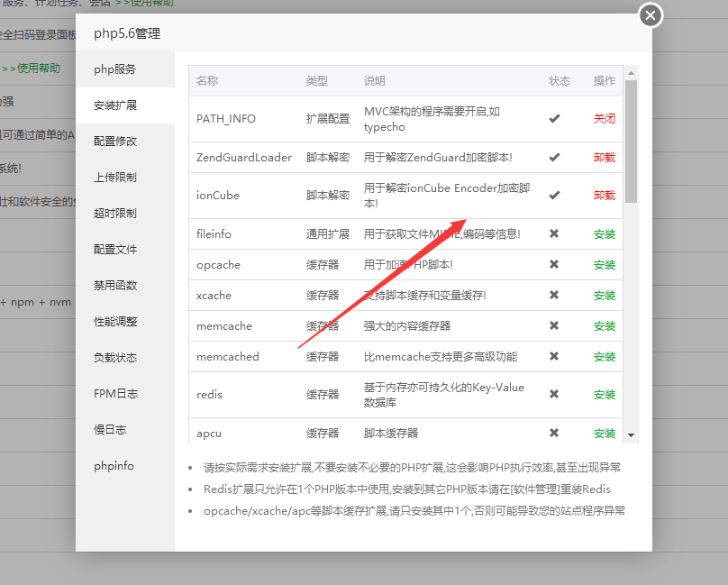Viewport: 728px width, 585px height.
Task: Select the 超时限制 menu item
Action: [115, 213]
